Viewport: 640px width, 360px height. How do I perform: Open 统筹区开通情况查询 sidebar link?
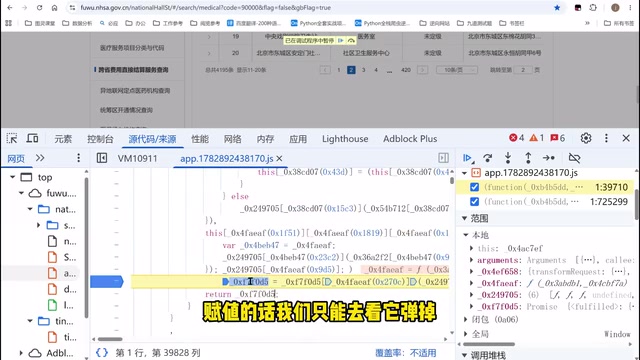click(126, 110)
